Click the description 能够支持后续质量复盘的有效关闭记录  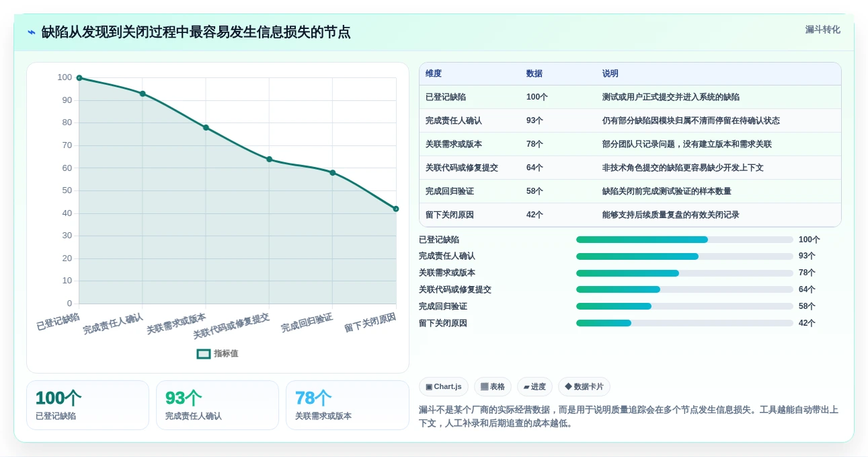[671, 215]
